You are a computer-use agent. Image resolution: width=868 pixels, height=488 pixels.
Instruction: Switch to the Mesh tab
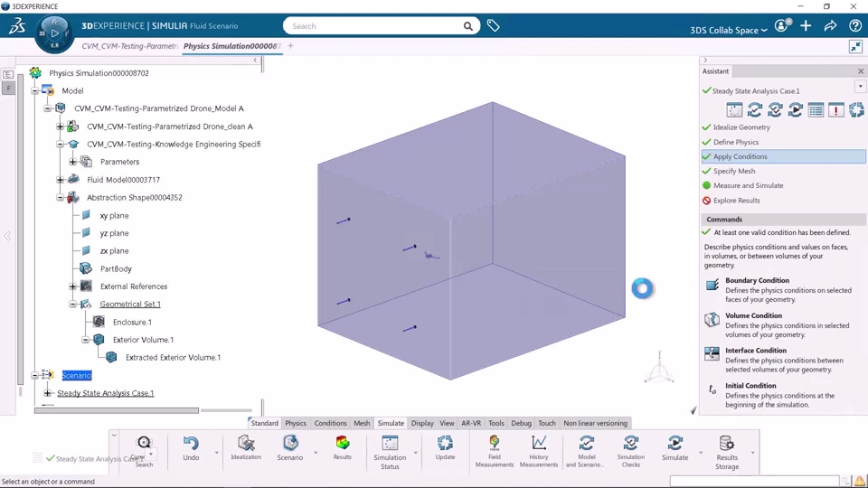pyautogui.click(x=362, y=423)
